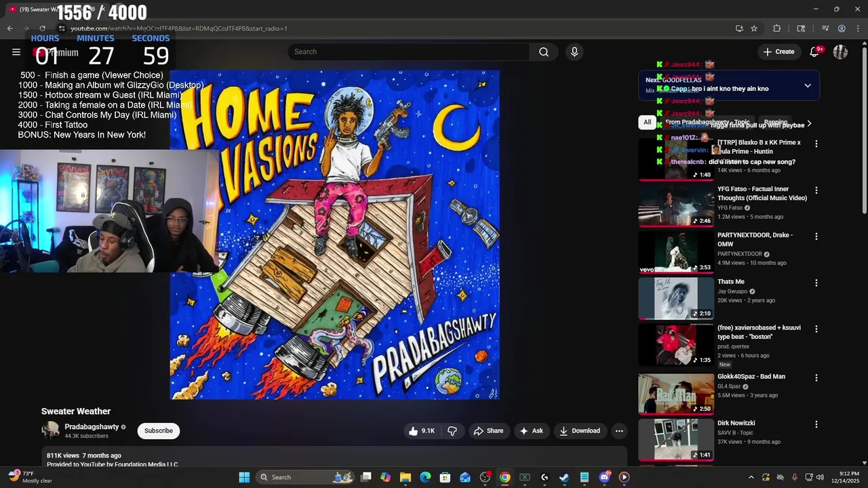Image resolution: width=868 pixels, height=488 pixels.
Task: Show more filter chips with arrow
Action: tap(809, 123)
